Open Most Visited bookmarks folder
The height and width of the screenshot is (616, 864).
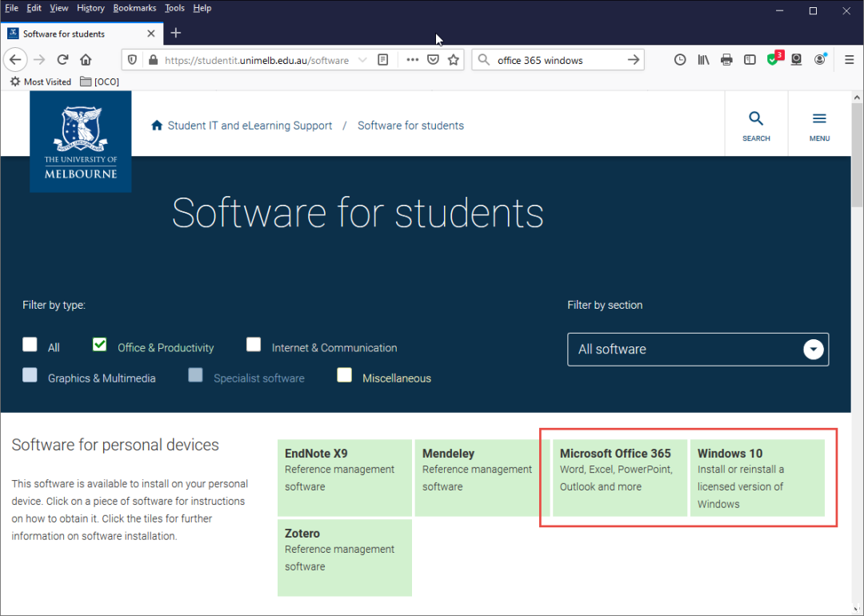[41, 82]
